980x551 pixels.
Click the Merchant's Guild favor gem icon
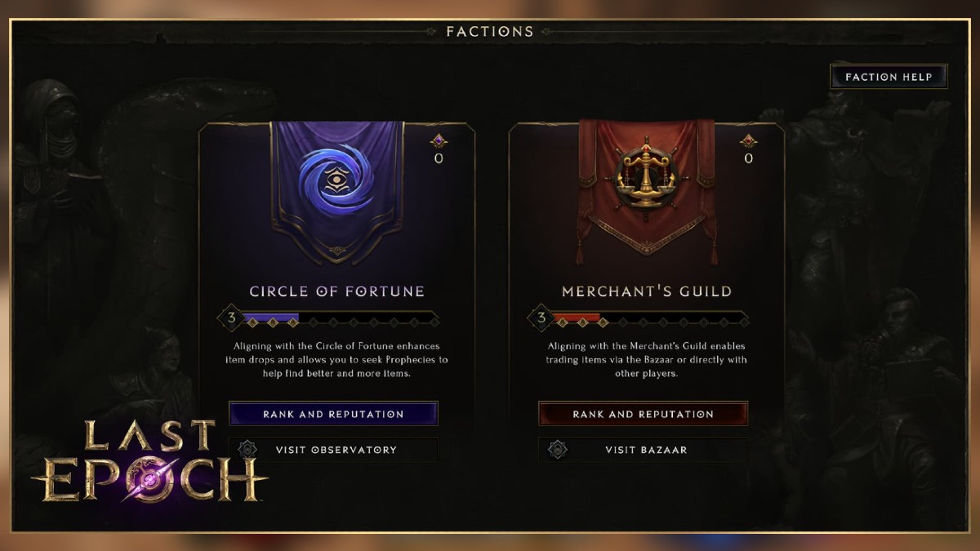748,141
